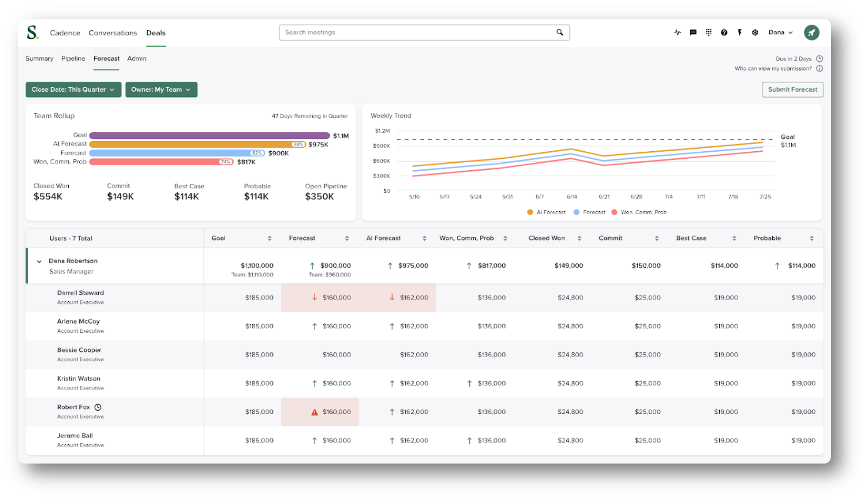Toggle AI Forecast series in chart legend
The image size is (868, 500).
point(546,212)
